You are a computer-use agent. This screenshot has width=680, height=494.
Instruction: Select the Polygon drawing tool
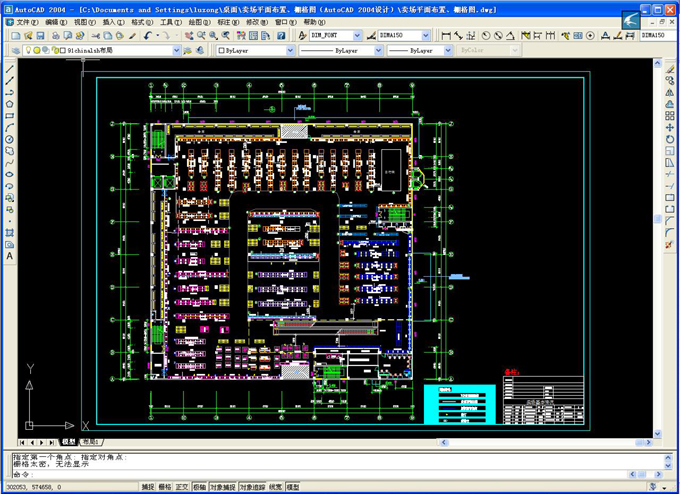[x=9, y=103]
